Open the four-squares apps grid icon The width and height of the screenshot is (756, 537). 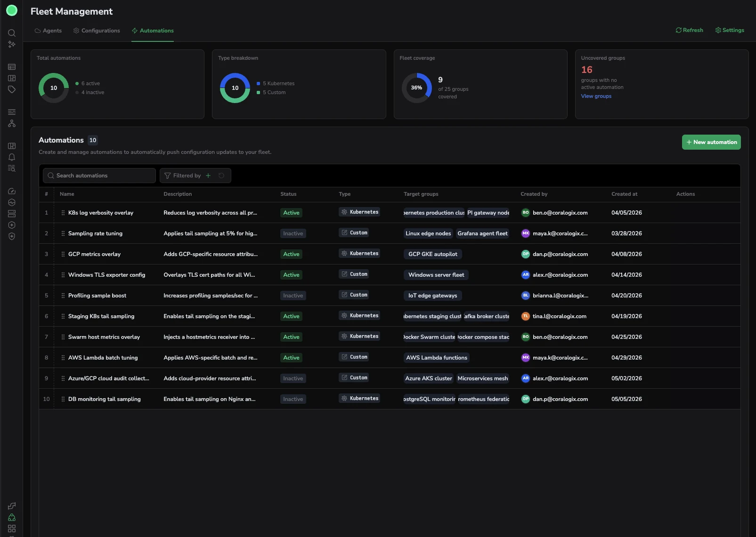click(x=12, y=529)
